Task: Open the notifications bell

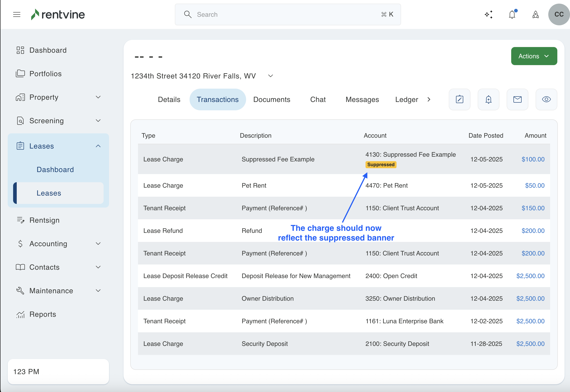Action: 512,14
